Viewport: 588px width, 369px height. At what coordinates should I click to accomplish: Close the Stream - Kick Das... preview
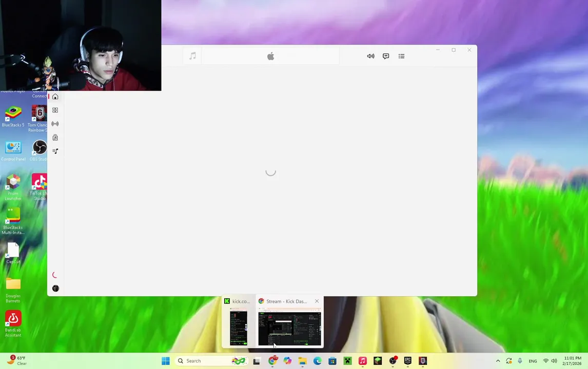coord(317,301)
